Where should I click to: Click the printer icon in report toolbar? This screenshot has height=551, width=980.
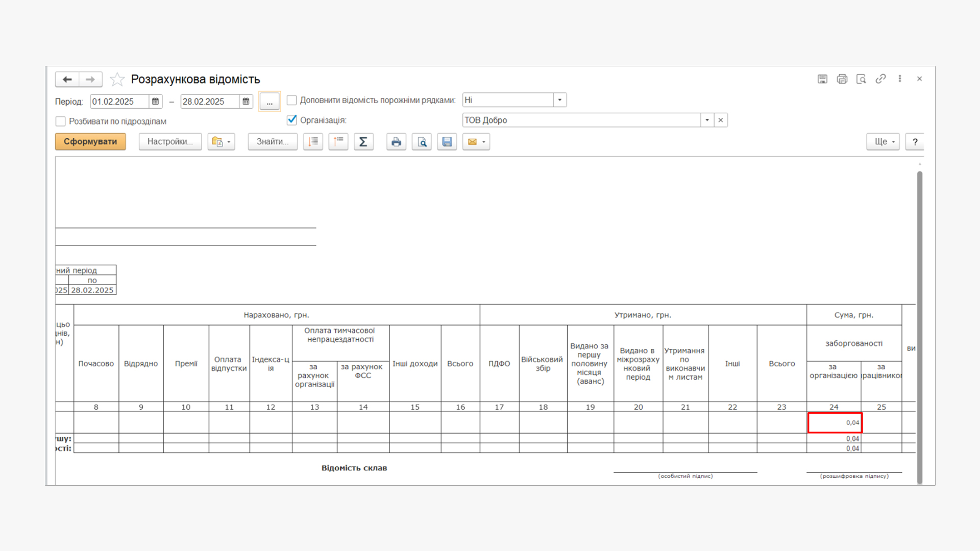[396, 142]
